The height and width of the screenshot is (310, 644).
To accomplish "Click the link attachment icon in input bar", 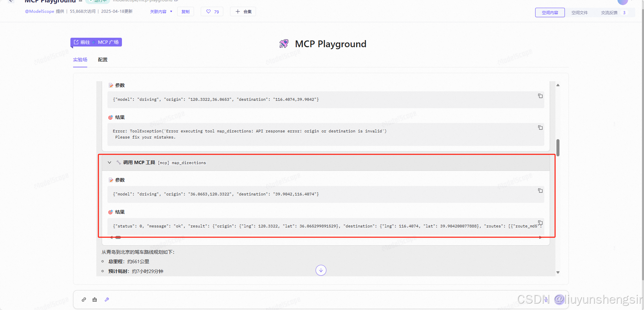I will coord(84,300).
